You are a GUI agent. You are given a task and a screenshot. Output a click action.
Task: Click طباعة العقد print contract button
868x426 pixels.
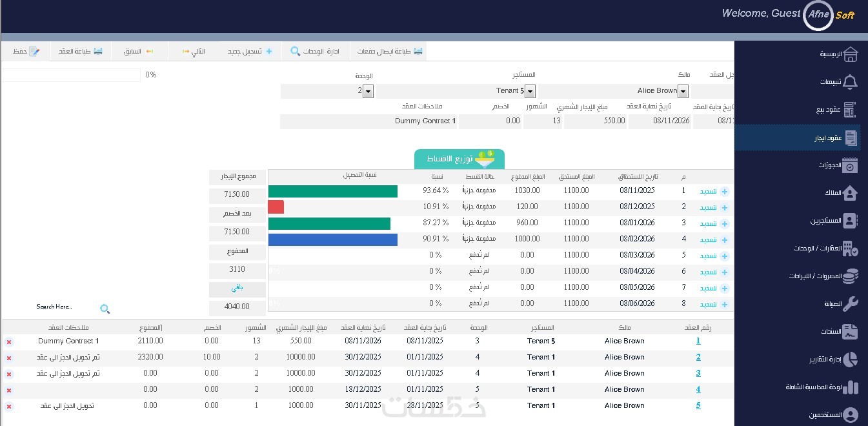(x=80, y=51)
